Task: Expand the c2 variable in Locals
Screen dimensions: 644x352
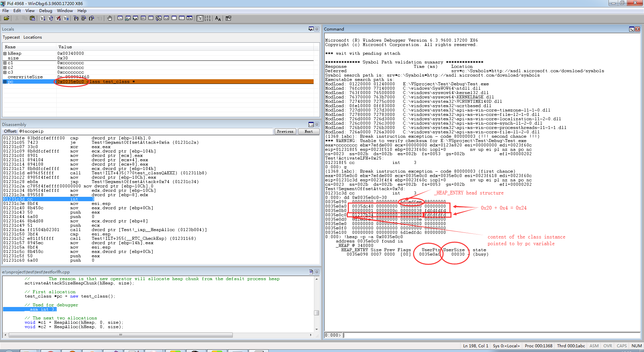Action: click(x=5, y=68)
